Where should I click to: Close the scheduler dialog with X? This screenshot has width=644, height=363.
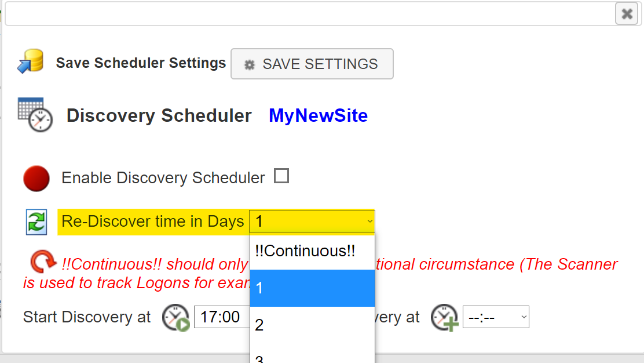click(x=627, y=14)
